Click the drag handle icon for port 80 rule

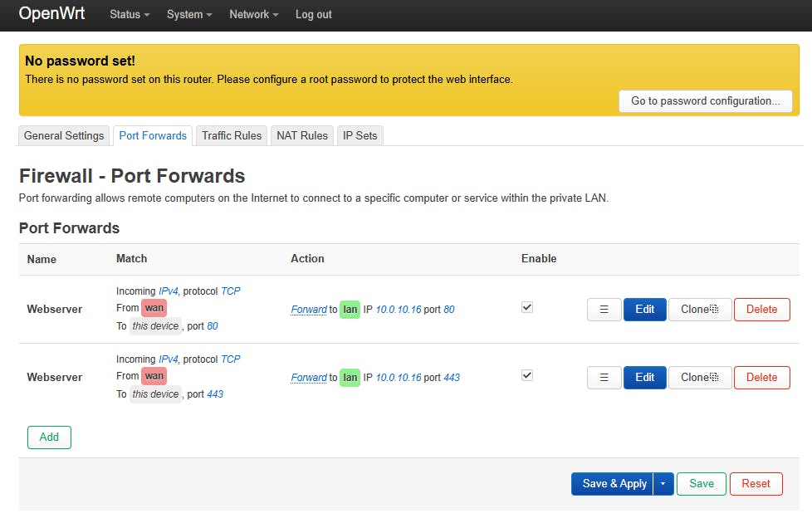click(604, 310)
